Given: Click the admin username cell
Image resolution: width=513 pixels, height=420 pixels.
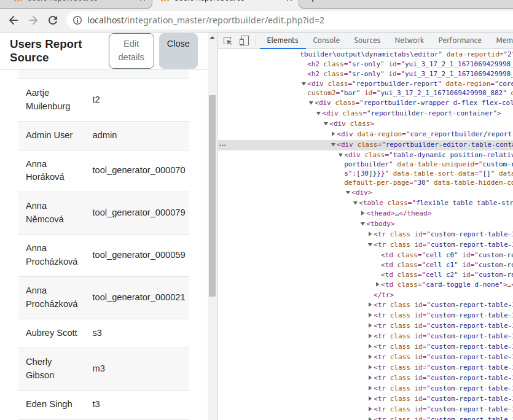Looking at the screenshot, I should (x=104, y=135).
